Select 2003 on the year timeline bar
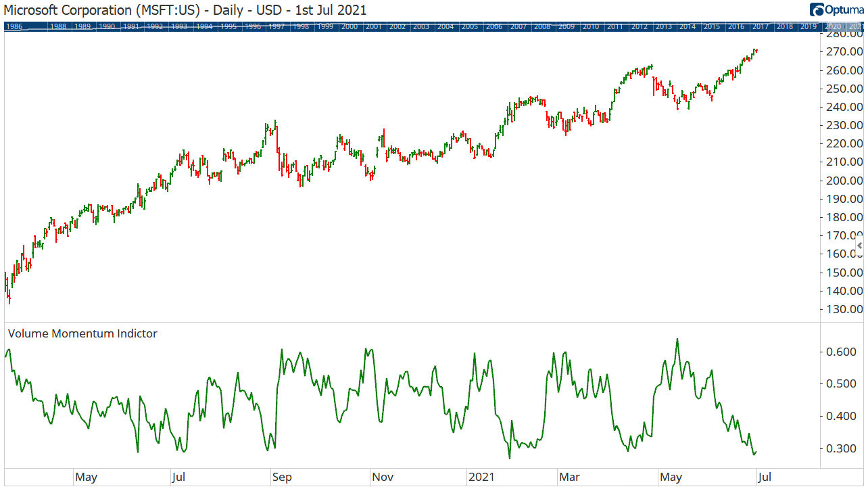 421,26
